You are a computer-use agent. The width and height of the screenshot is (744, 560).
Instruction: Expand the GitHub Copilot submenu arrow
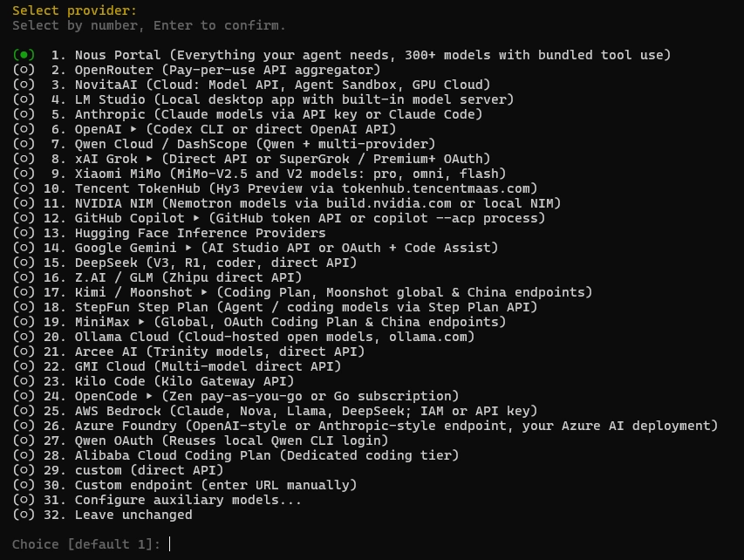click(x=196, y=218)
